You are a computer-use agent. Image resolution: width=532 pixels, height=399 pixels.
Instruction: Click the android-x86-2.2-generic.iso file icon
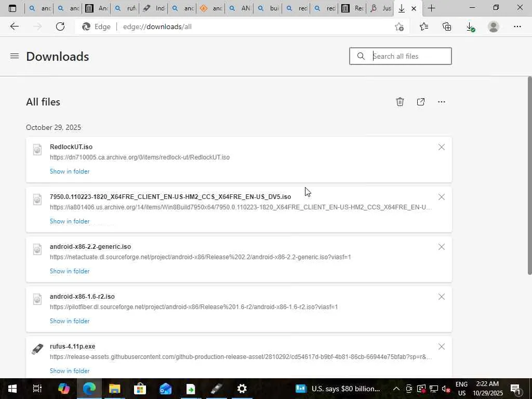(x=37, y=249)
